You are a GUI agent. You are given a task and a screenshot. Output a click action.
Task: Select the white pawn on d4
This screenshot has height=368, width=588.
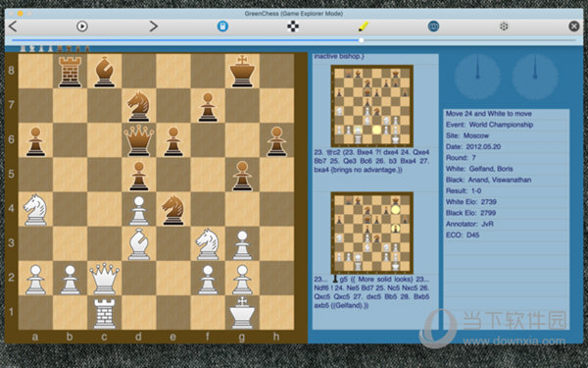pos(139,210)
